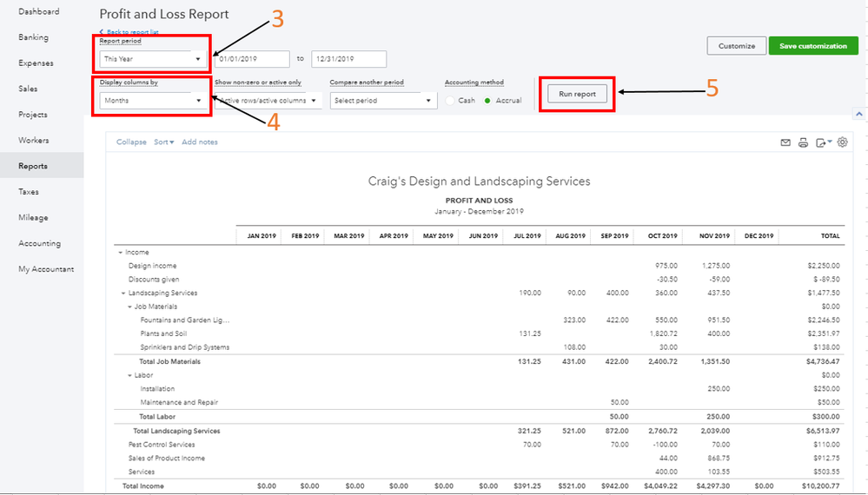Collapse the Income section arrow
The width and height of the screenshot is (868, 495).
tap(120, 253)
